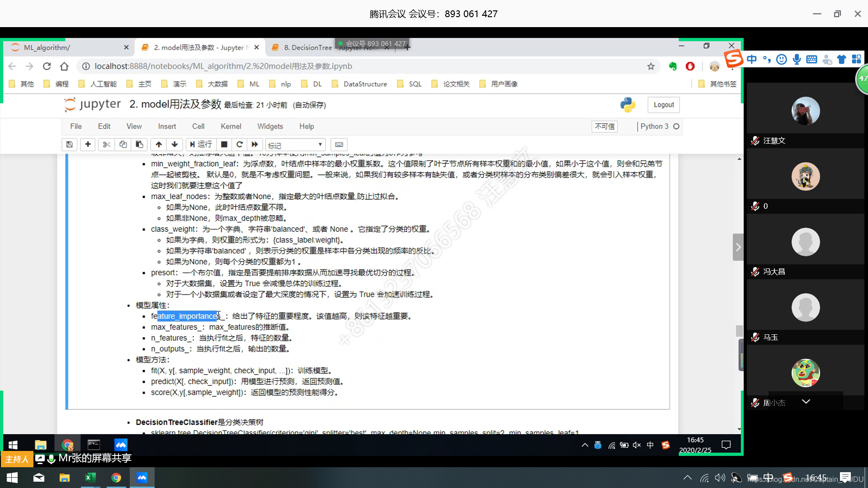Move selected cell up arrow
The height and width of the screenshot is (488, 868).
point(159,145)
